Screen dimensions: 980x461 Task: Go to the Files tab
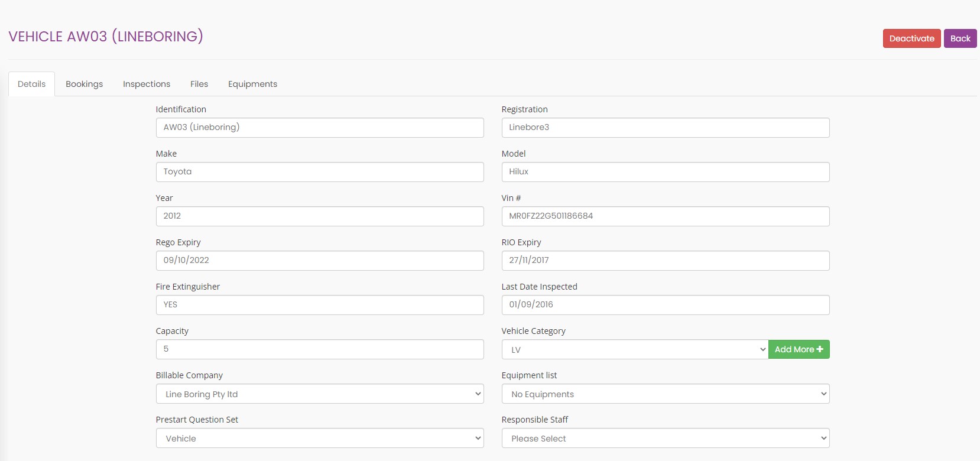tap(199, 84)
